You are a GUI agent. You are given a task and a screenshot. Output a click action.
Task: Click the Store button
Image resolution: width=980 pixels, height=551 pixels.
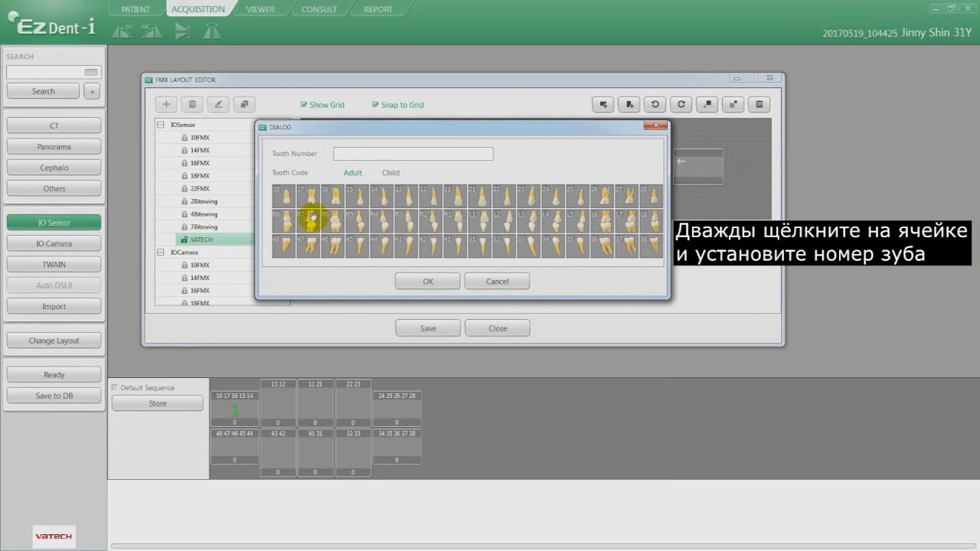point(158,403)
